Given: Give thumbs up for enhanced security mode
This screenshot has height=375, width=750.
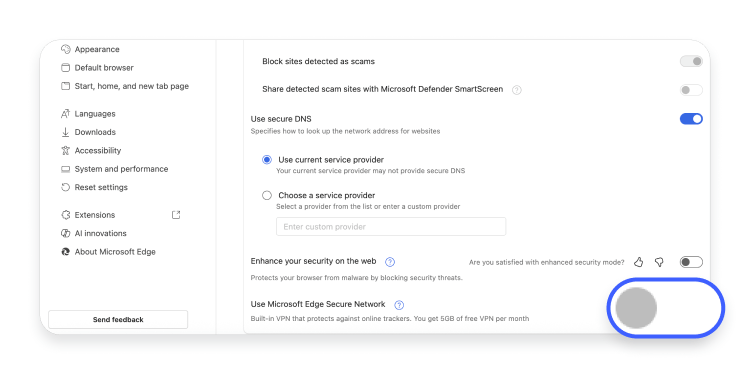Looking at the screenshot, I should tap(639, 262).
